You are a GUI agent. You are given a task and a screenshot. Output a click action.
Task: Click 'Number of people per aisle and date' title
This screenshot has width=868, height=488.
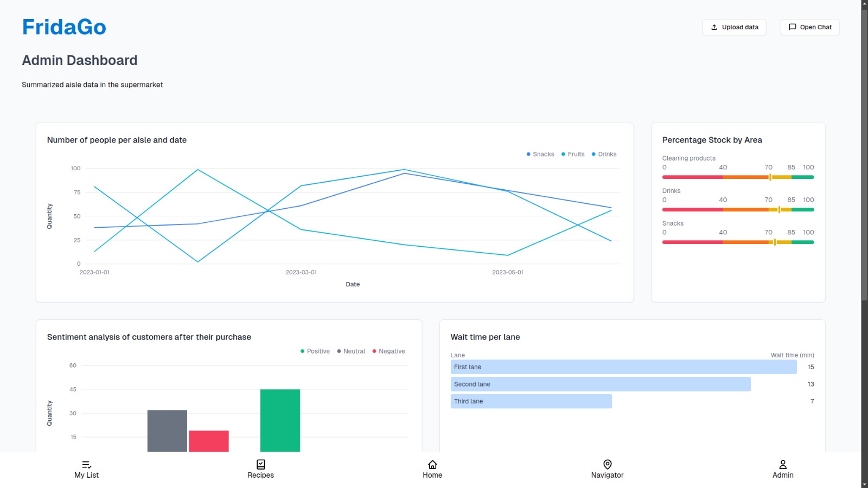coord(117,140)
